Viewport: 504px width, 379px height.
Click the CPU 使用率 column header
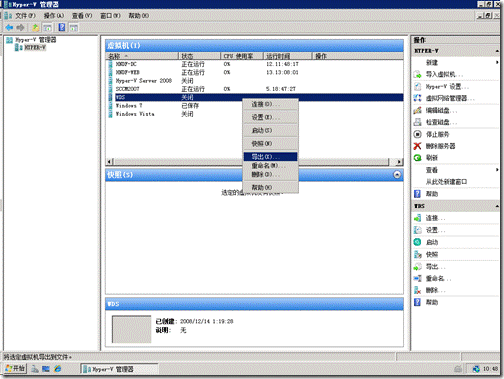click(242, 56)
